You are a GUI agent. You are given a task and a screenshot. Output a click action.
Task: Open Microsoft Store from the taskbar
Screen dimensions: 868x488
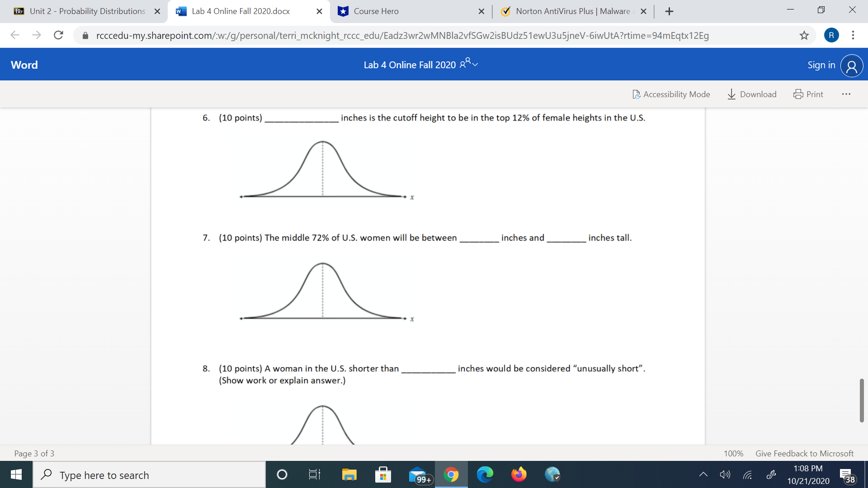pyautogui.click(x=383, y=474)
